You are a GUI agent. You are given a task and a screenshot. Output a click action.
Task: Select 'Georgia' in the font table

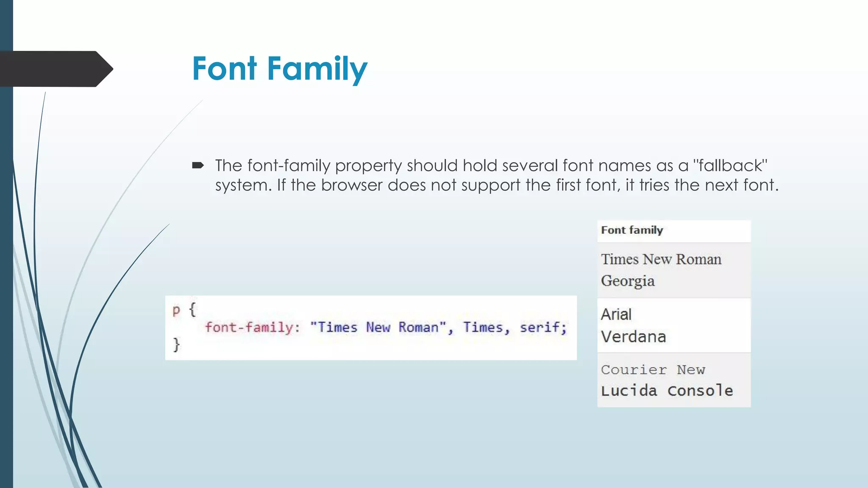click(x=628, y=281)
